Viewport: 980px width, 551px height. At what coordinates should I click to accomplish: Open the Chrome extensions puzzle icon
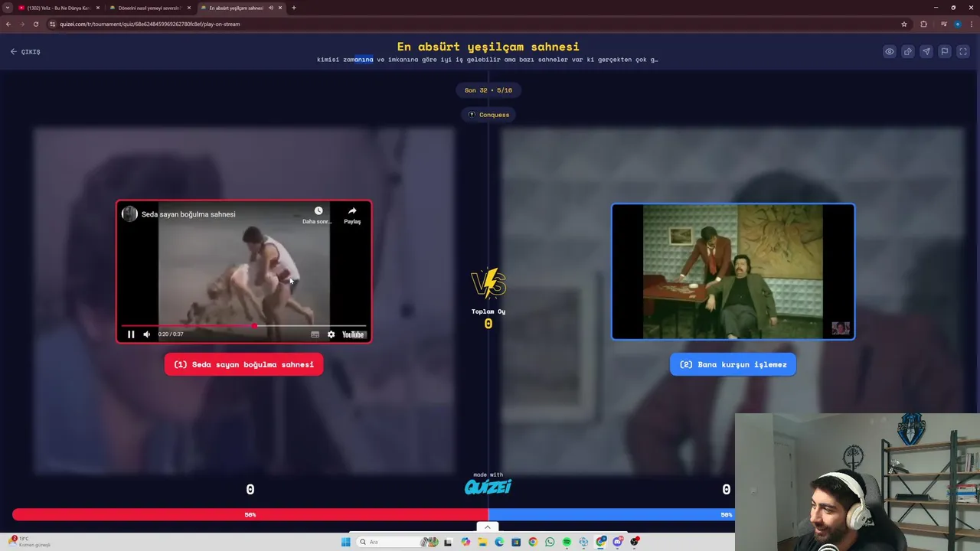924,24
